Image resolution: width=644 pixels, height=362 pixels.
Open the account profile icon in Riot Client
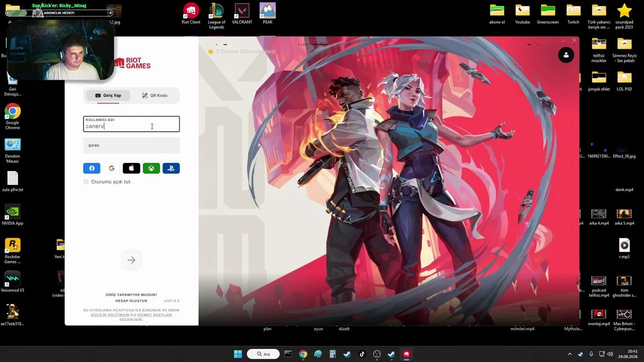coord(566,55)
